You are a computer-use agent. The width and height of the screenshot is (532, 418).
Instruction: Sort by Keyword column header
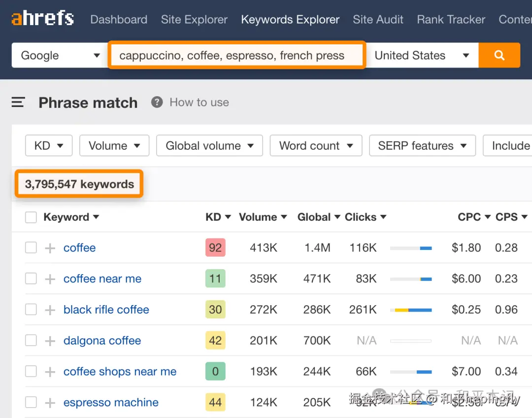pos(71,217)
